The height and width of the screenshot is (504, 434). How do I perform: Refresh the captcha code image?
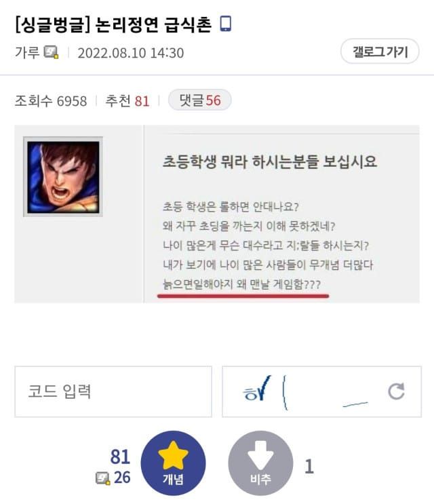coord(396,391)
